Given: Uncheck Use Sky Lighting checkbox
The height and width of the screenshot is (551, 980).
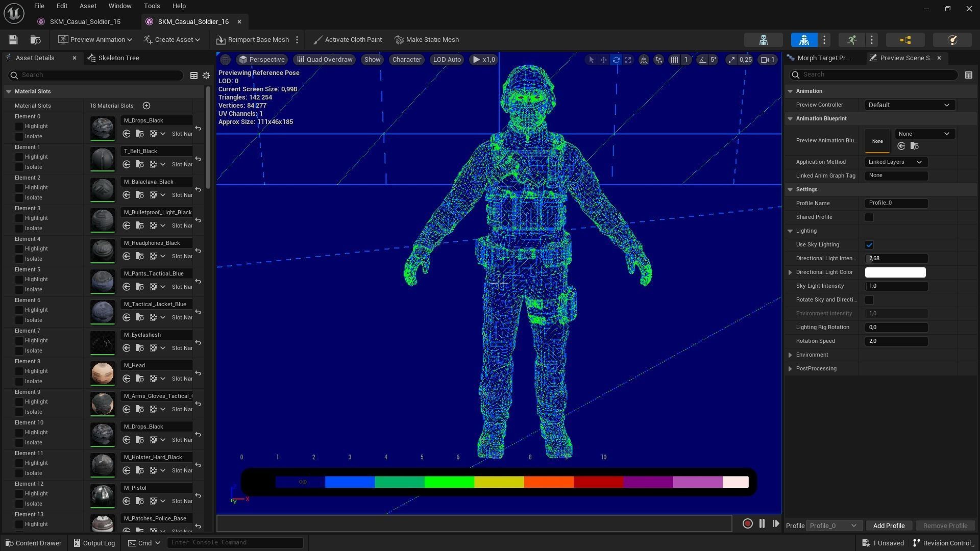Looking at the screenshot, I should 869,245.
